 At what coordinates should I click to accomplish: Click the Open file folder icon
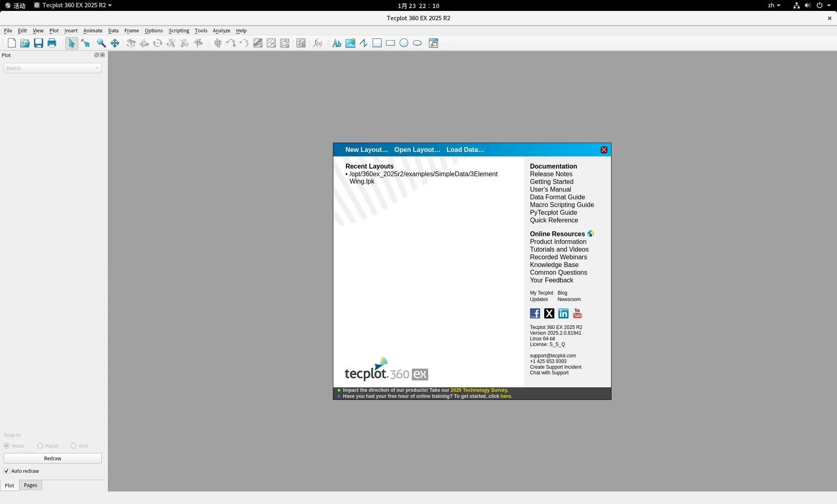coord(25,43)
